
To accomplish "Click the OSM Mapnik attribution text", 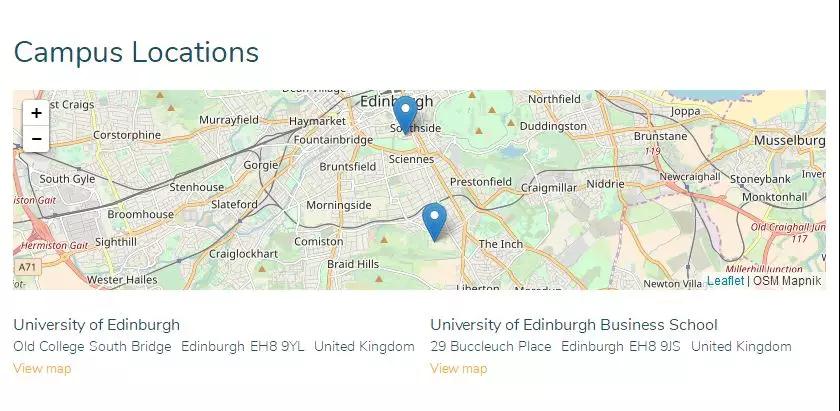I will coord(787,281).
